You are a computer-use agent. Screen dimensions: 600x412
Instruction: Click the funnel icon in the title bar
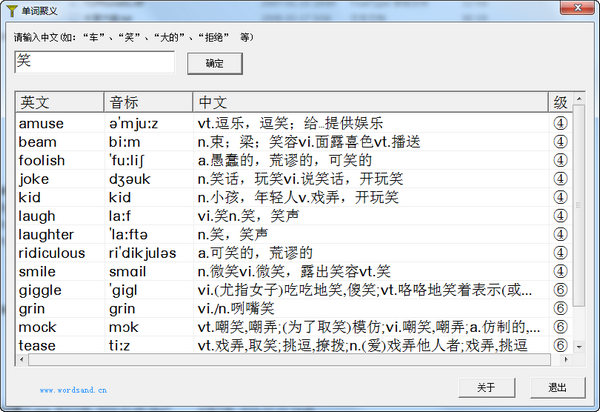(12, 10)
